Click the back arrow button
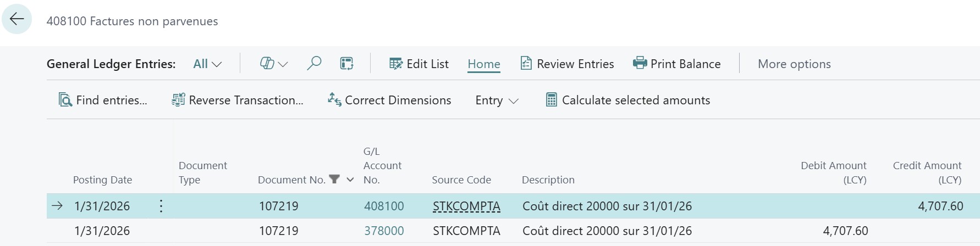980x246 pixels. 17,19
